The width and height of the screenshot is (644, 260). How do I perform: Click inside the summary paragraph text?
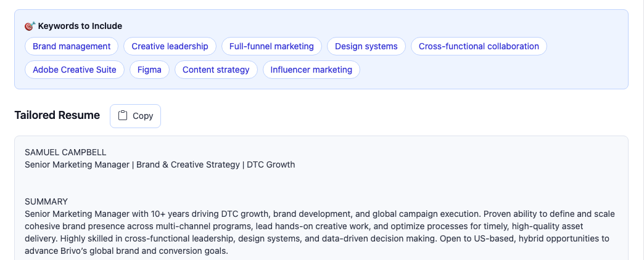point(320,232)
